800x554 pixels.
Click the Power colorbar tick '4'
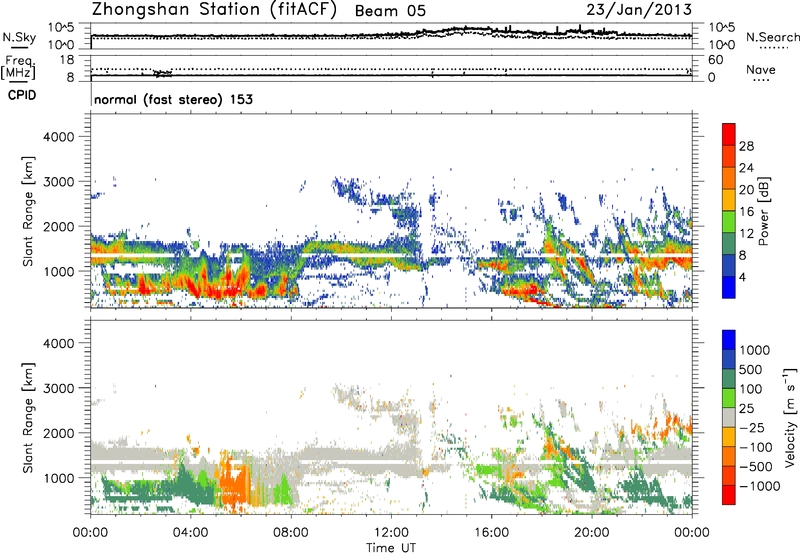click(742, 277)
